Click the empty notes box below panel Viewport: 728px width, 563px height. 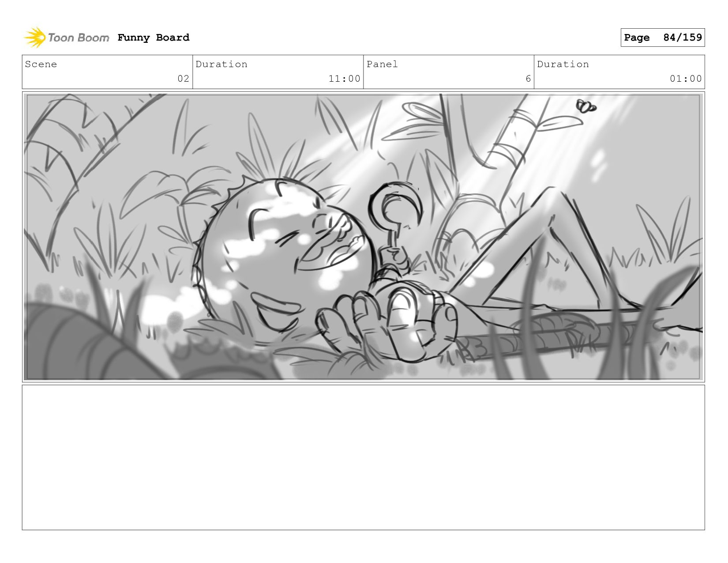click(x=363, y=457)
